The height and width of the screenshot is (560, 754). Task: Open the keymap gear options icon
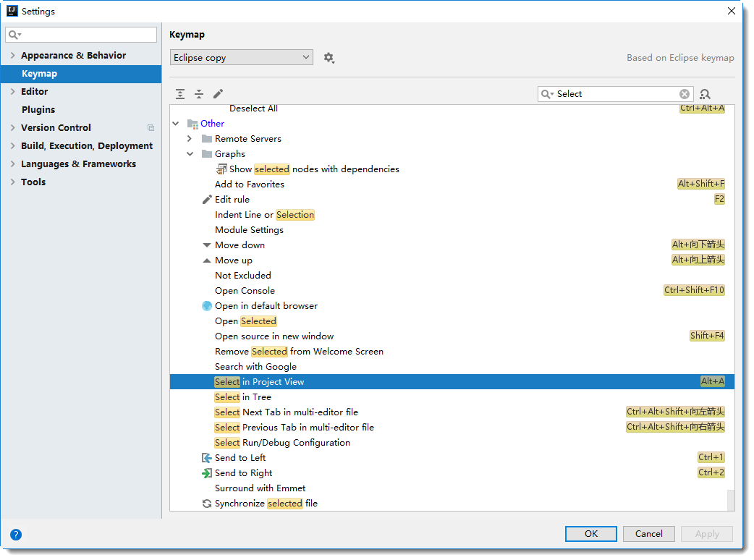tap(329, 58)
